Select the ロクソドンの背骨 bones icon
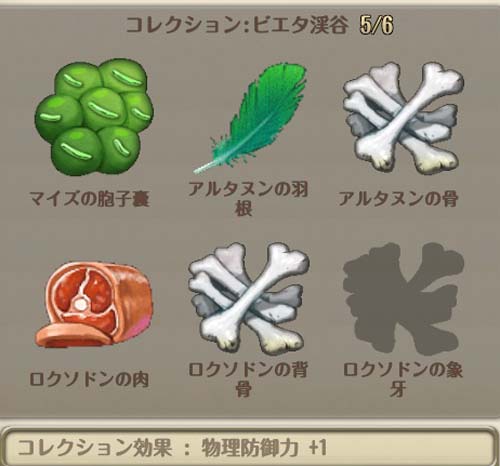 248,299
